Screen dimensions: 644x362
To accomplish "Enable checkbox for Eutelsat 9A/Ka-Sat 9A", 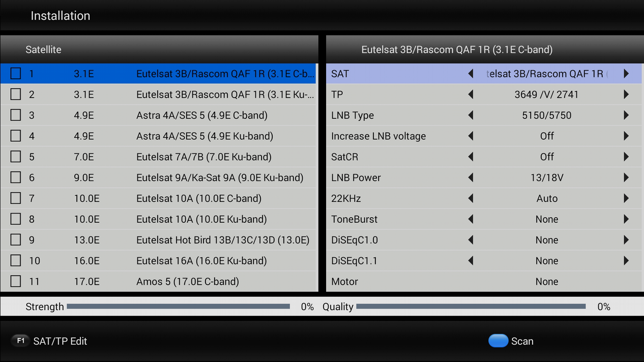I will coord(16,177).
